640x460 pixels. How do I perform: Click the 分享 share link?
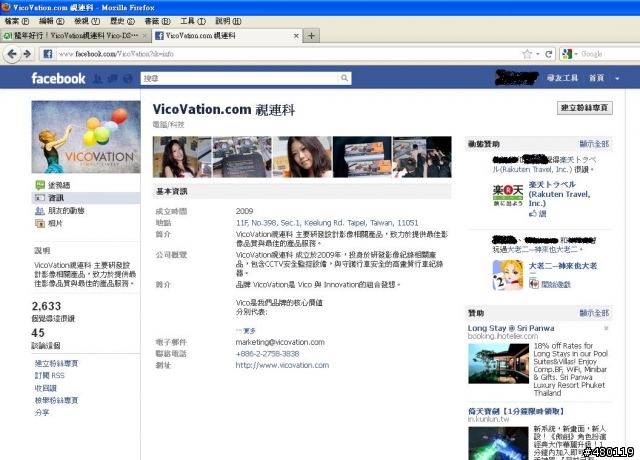coord(42,413)
